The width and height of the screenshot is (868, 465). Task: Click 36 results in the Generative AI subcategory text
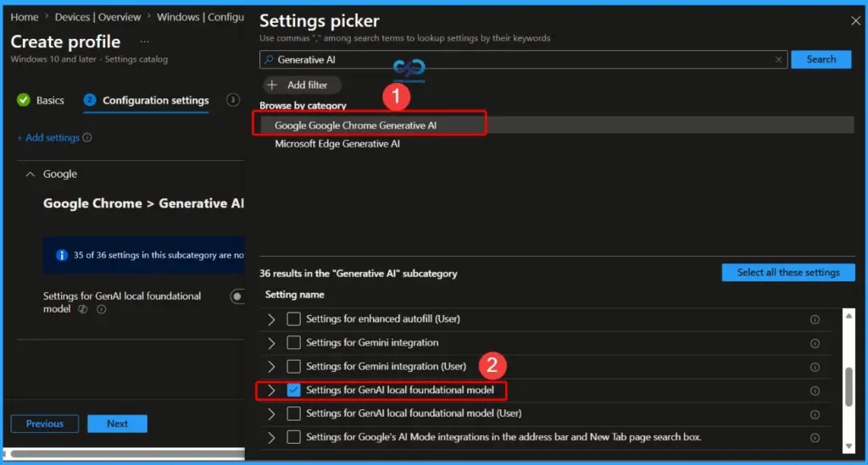[x=359, y=274]
